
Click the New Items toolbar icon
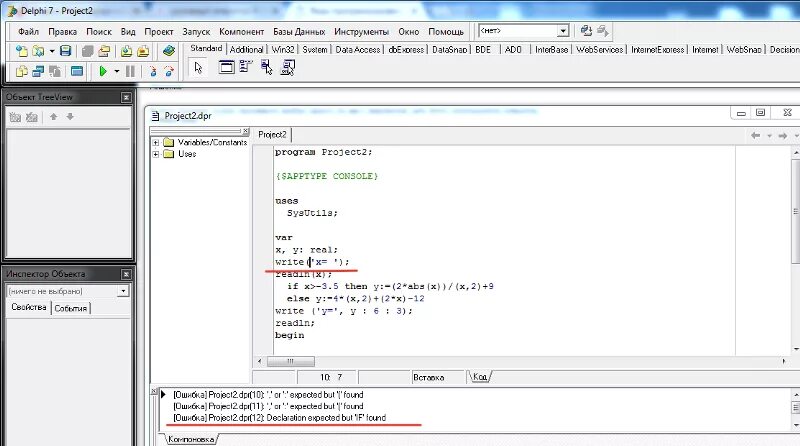[x=21, y=51]
